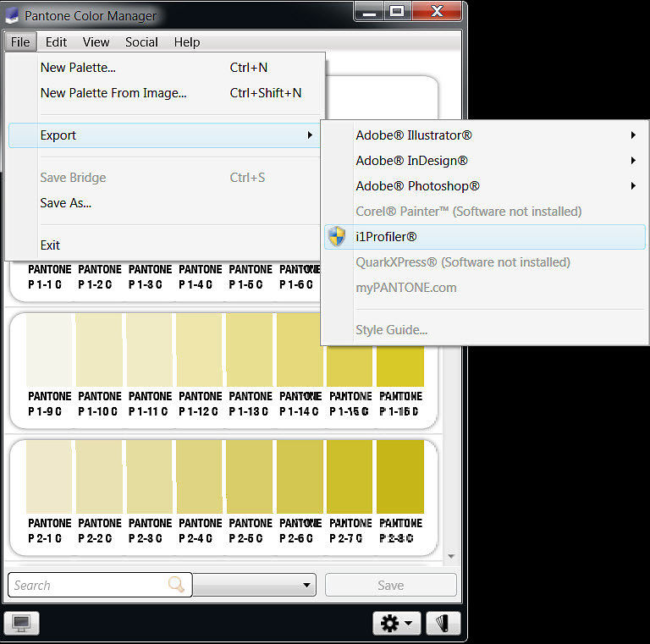Click the fan deck icon button

click(443, 623)
